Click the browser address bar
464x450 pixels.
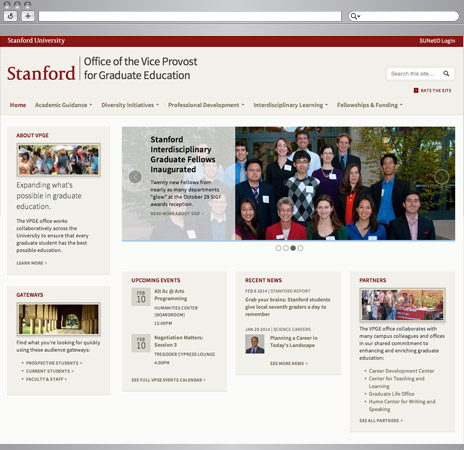[x=190, y=16]
